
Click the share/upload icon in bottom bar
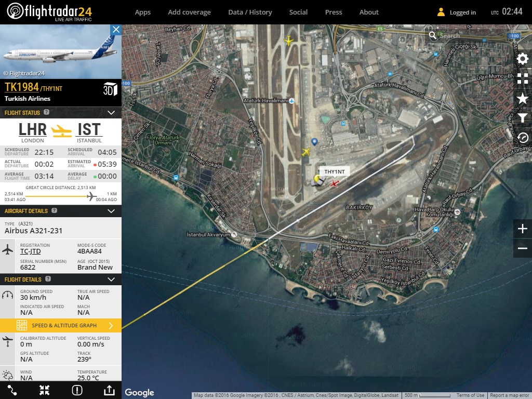[x=109, y=390]
